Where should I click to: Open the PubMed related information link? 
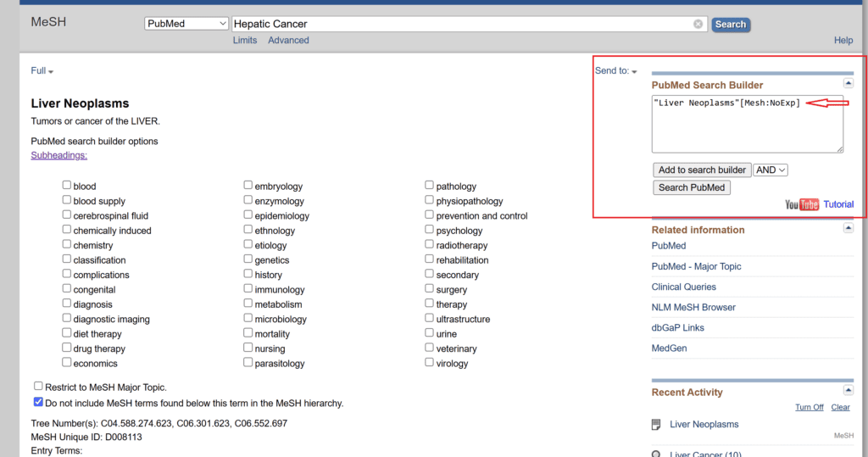pyautogui.click(x=669, y=246)
